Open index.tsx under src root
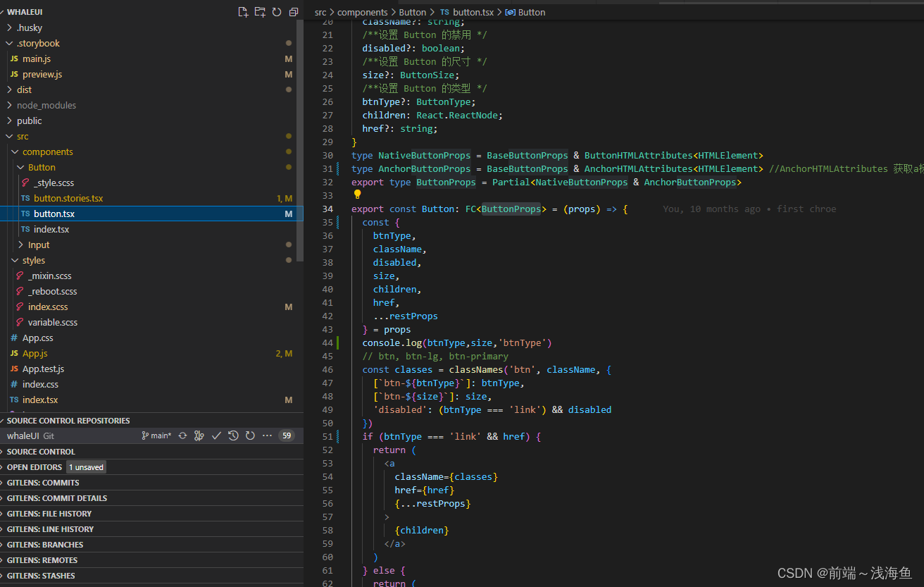The height and width of the screenshot is (587, 924). [x=151, y=400]
